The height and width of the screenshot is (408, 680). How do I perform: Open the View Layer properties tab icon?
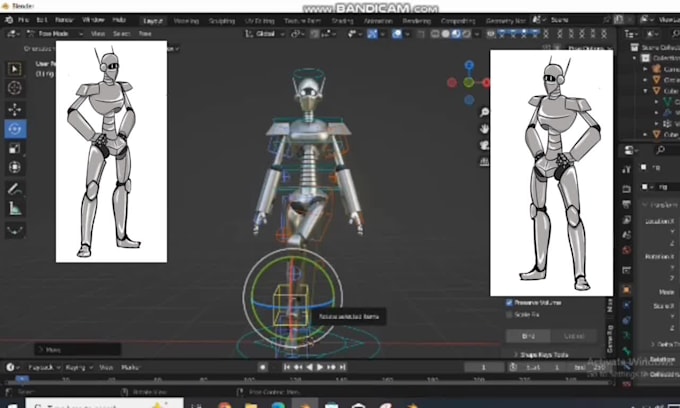tap(626, 220)
